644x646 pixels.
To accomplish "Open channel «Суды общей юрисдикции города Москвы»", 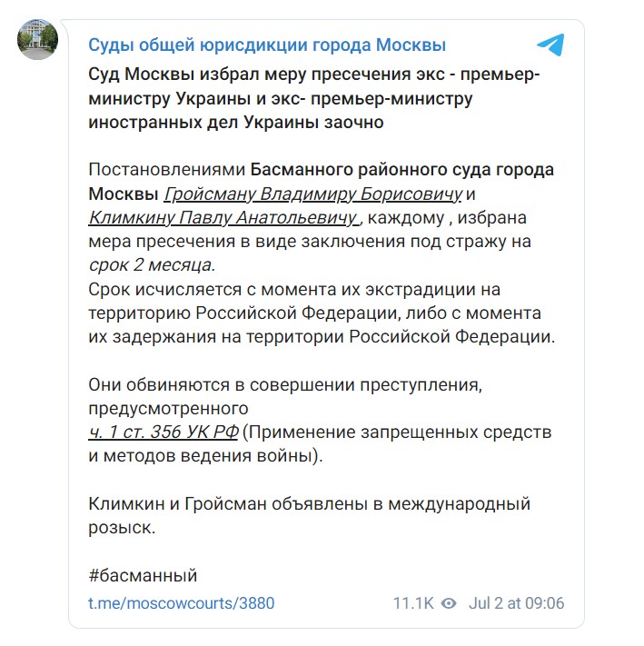I will [x=267, y=45].
